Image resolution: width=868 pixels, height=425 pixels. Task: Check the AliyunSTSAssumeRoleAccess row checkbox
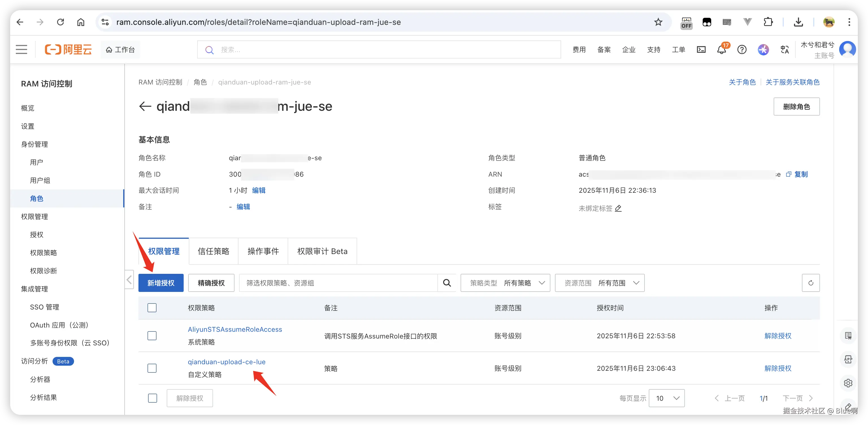(x=152, y=336)
